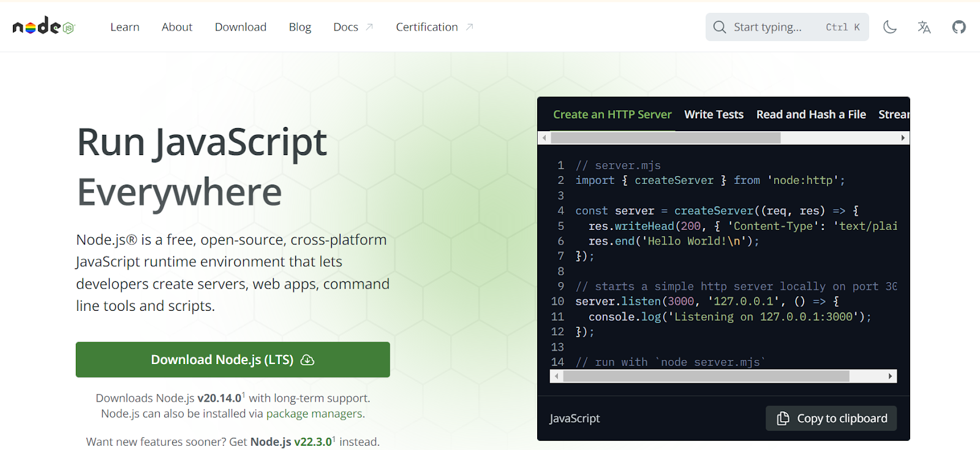The width and height of the screenshot is (980, 450).
Task: Select the Create an HTTP Server tab
Action: point(612,115)
